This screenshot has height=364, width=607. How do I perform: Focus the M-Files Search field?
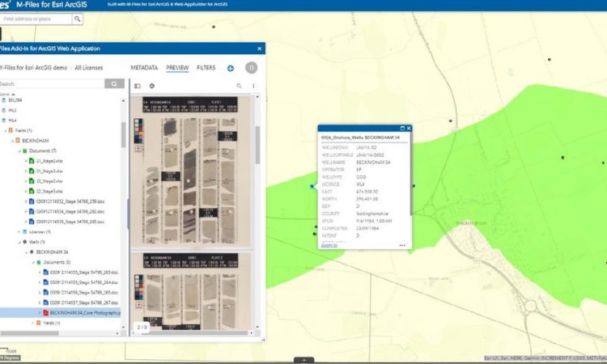click(53, 83)
